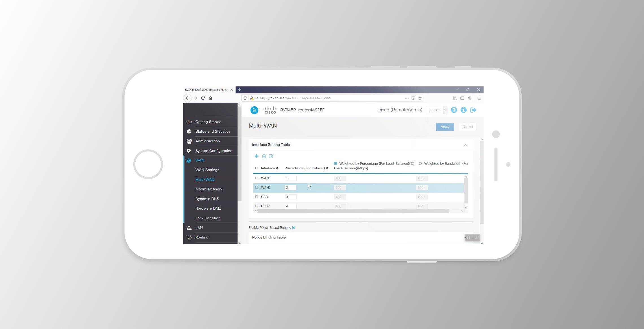The width and height of the screenshot is (644, 329).
Task: Collapse sidebar with the blue menu toggle
Action: click(x=254, y=110)
